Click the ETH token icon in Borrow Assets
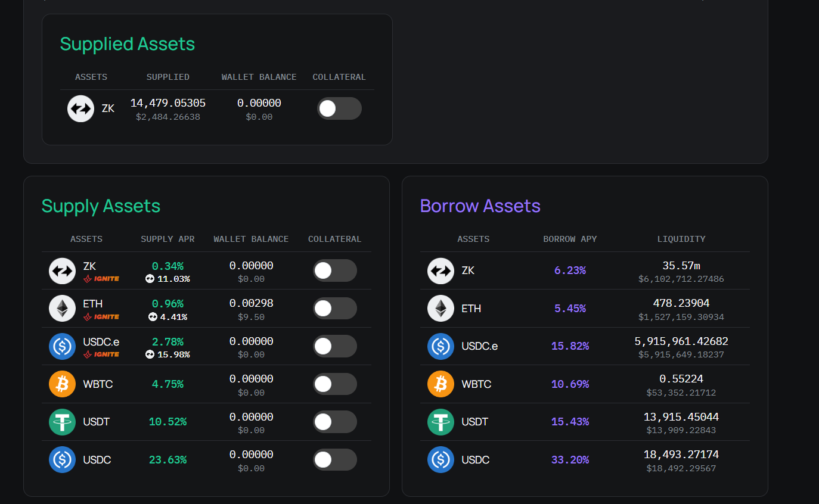 pyautogui.click(x=440, y=309)
